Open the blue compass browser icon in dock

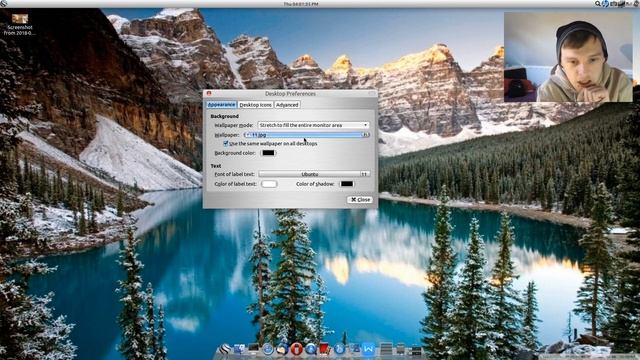point(268,349)
